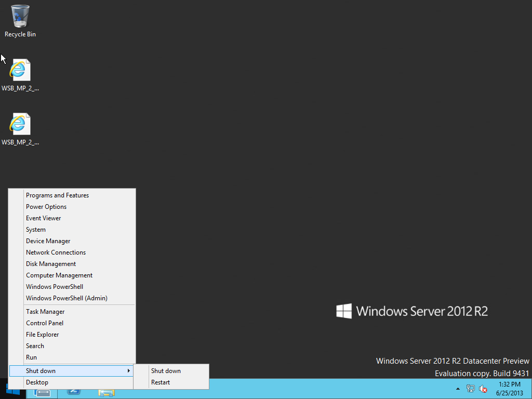This screenshot has width=532, height=399.
Task: Open the Run dialog entry
Action: click(x=72, y=357)
